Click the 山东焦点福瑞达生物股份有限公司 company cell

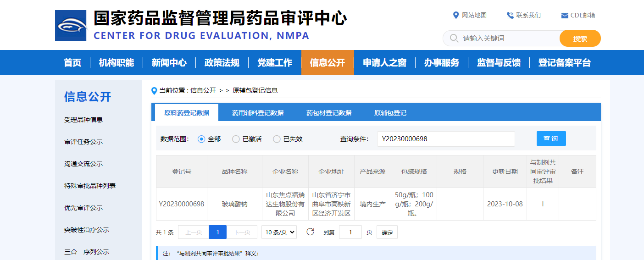tap(285, 204)
